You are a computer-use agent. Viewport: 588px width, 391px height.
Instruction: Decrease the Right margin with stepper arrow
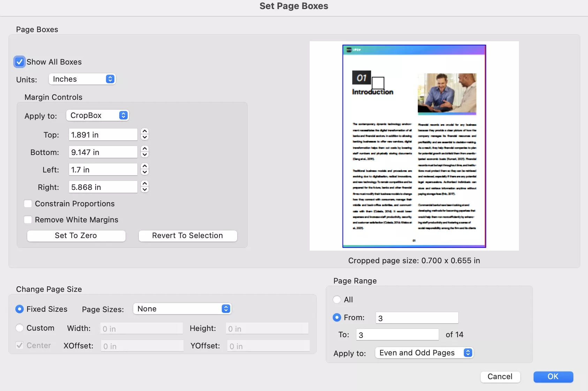tap(145, 190)
